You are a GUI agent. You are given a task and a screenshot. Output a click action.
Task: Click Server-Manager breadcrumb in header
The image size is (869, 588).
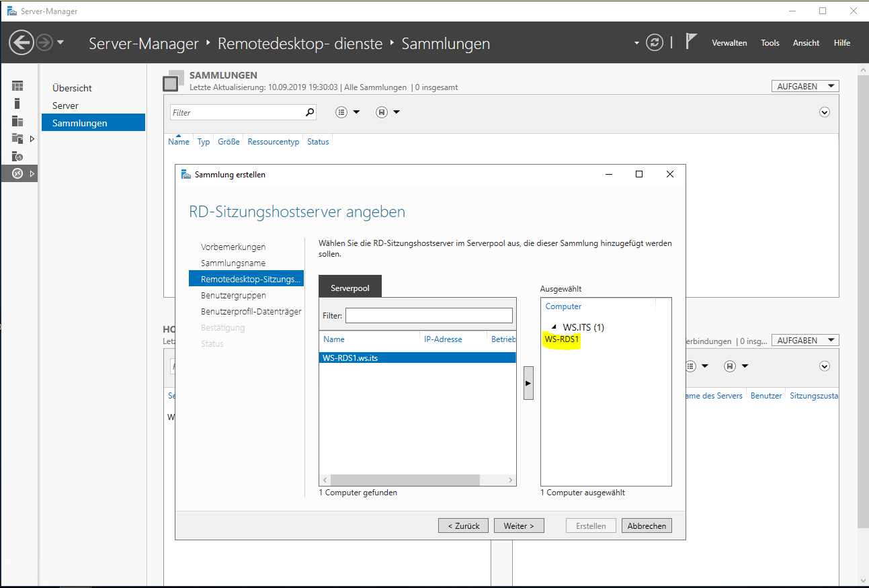(144, 44)
